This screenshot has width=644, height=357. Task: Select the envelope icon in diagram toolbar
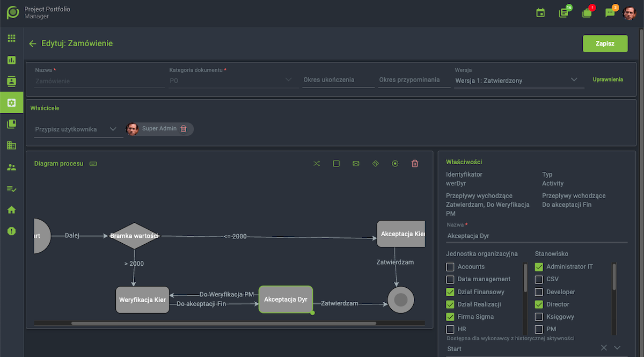tap(356, 164)
